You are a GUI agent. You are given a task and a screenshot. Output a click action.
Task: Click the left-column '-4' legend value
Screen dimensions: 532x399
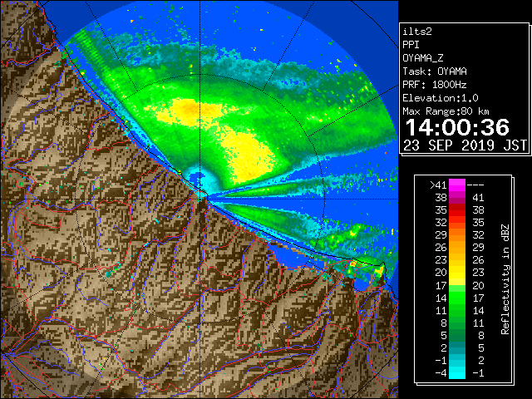click(x=441, y=373)
